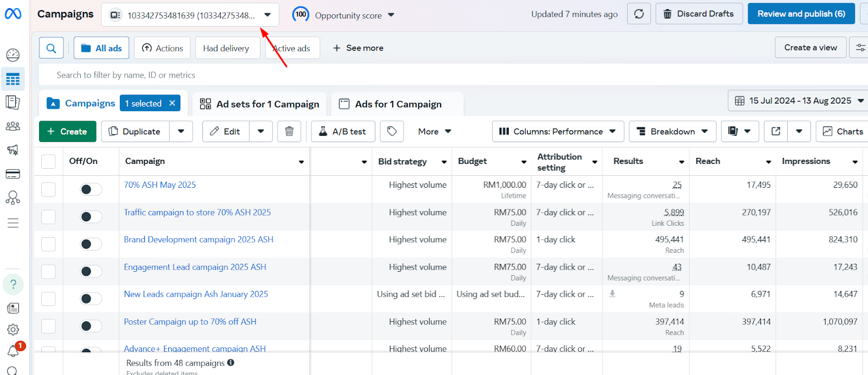
Task: Open ad account selector dropdown
Action: coord(190,15)
